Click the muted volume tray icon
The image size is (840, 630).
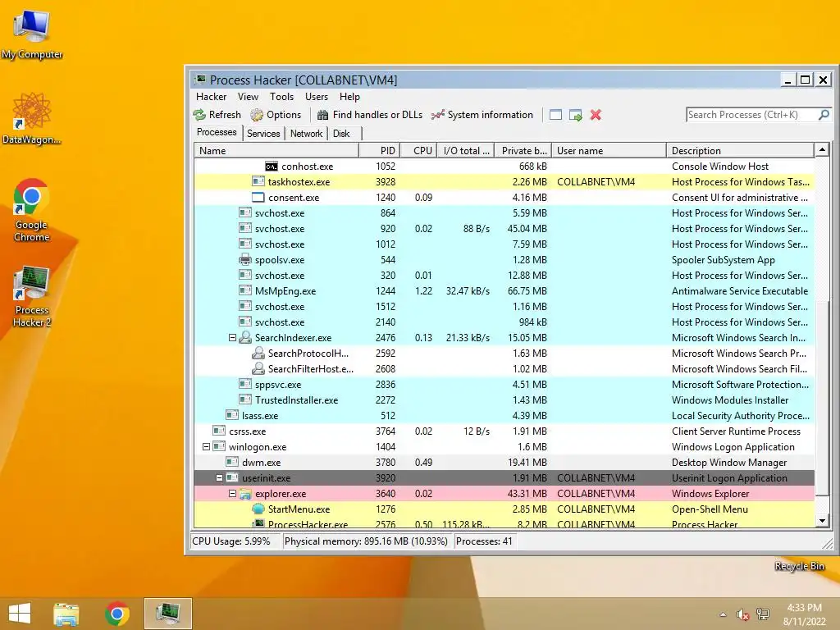[742, 614]
